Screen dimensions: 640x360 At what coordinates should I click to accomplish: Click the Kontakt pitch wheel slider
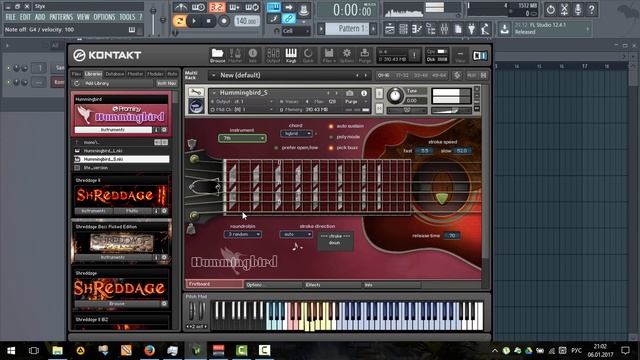pyautogui.click(x=192, y=312)
